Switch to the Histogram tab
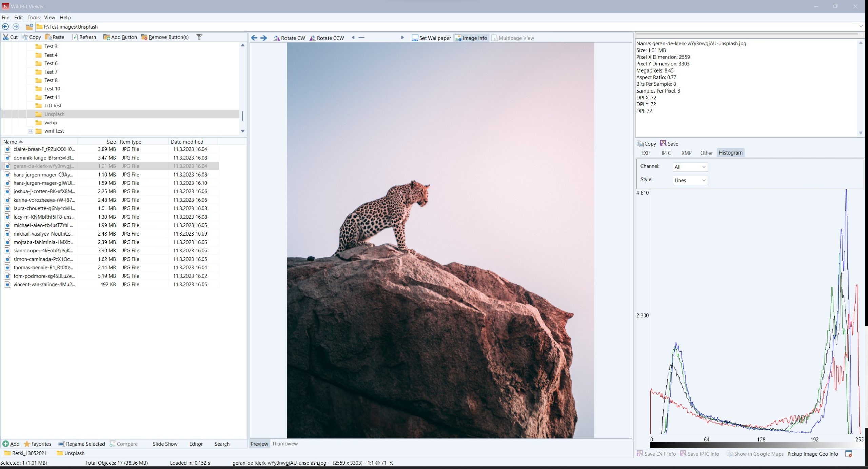The height and width of the screenshot is (469, 868). [x=730, y=152]
